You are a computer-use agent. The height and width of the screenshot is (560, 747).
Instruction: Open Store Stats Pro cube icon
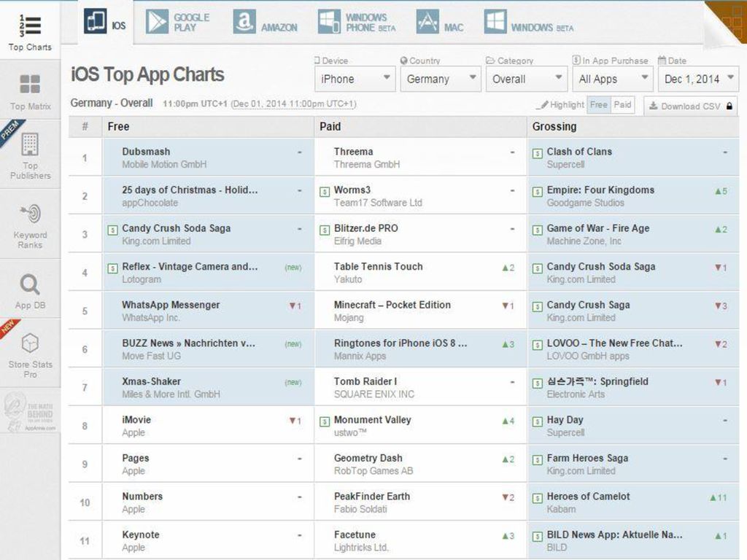30,343
